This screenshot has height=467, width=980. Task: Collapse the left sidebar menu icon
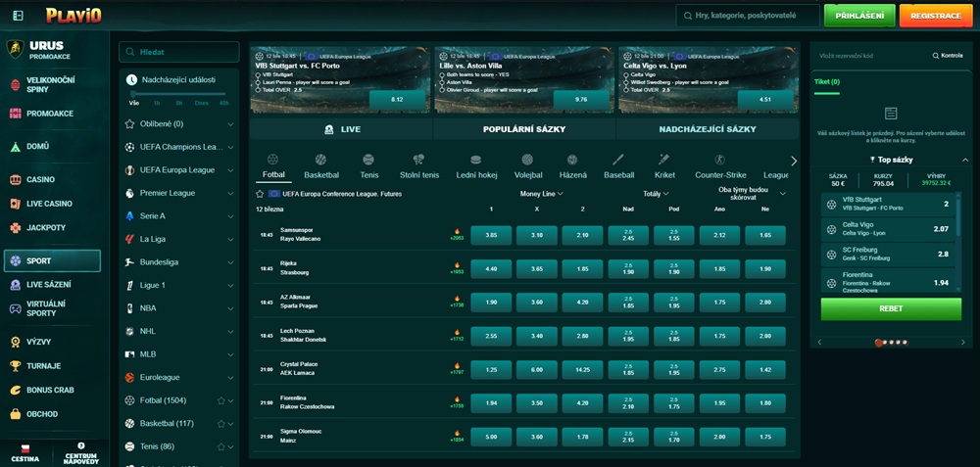(17, 16)
